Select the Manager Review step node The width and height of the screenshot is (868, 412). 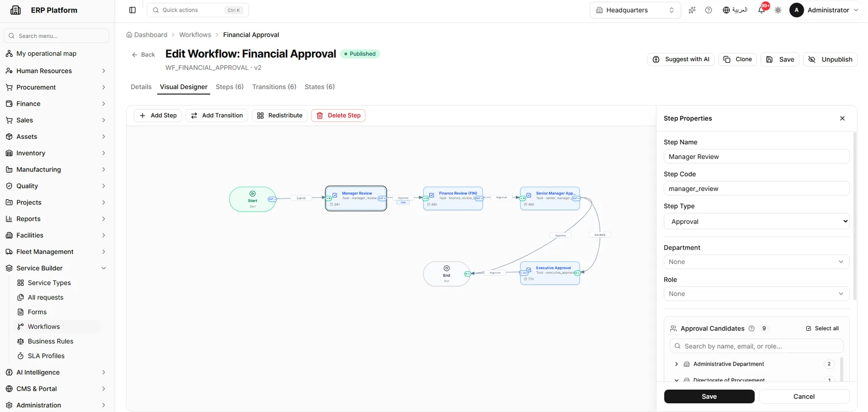356,199
